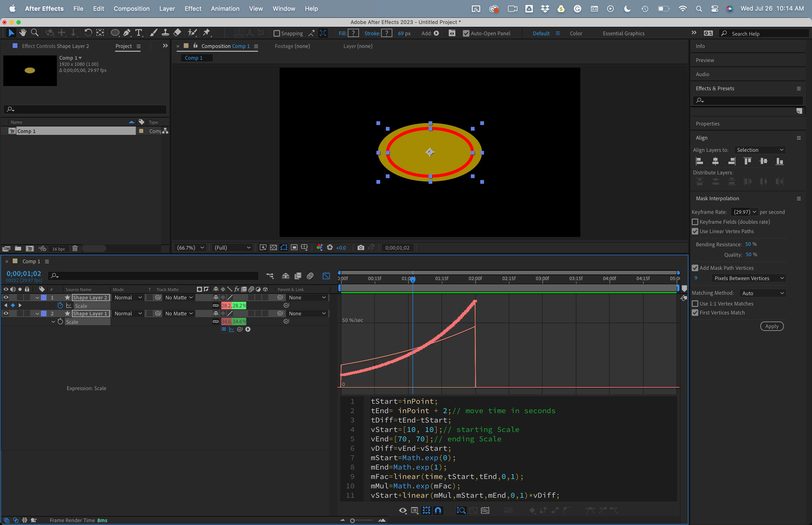The width and height of the screenshot is (812, 525).
Task: Uncheck Use Linear Vertex Paths
Action: (695, 231)
